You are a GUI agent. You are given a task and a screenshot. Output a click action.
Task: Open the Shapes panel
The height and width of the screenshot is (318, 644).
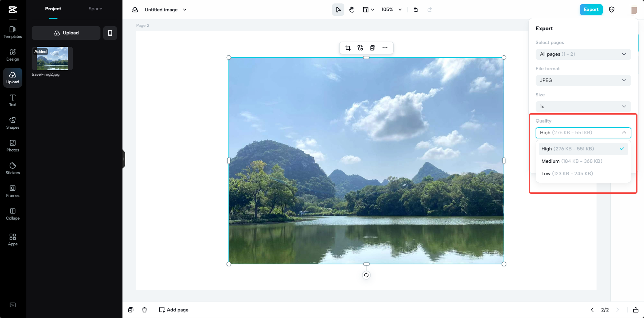(13, 123)
